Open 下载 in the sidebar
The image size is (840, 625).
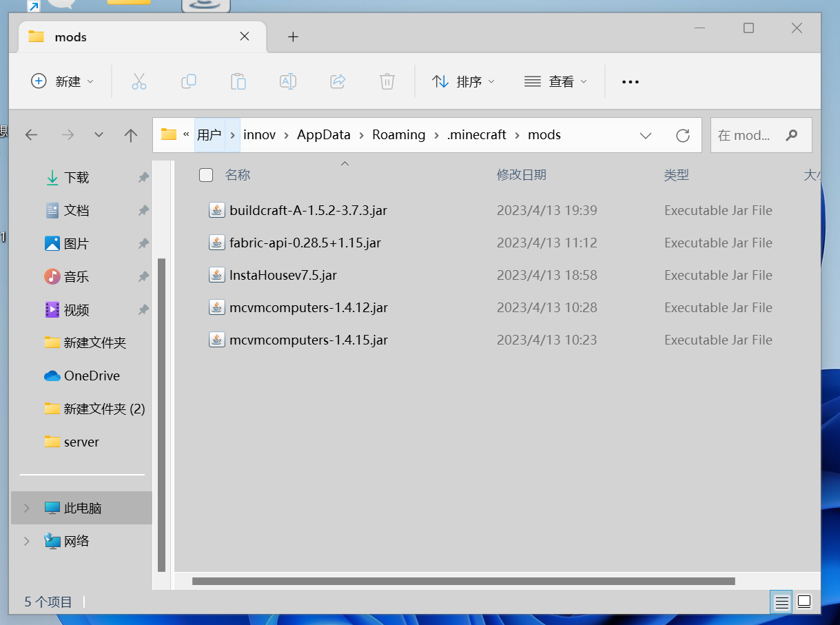point(76,178)
